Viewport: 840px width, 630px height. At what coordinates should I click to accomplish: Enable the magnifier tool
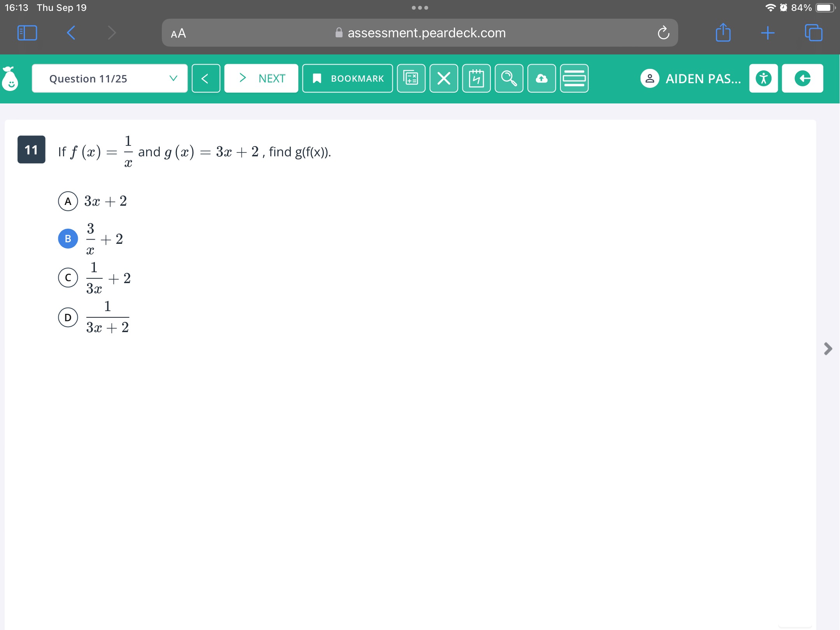point(509,78)
